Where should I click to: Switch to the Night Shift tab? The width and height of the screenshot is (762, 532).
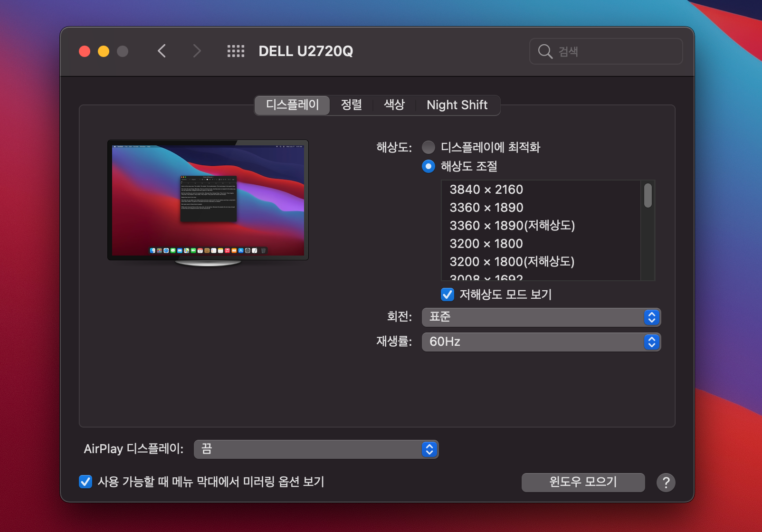click(457, 105)
